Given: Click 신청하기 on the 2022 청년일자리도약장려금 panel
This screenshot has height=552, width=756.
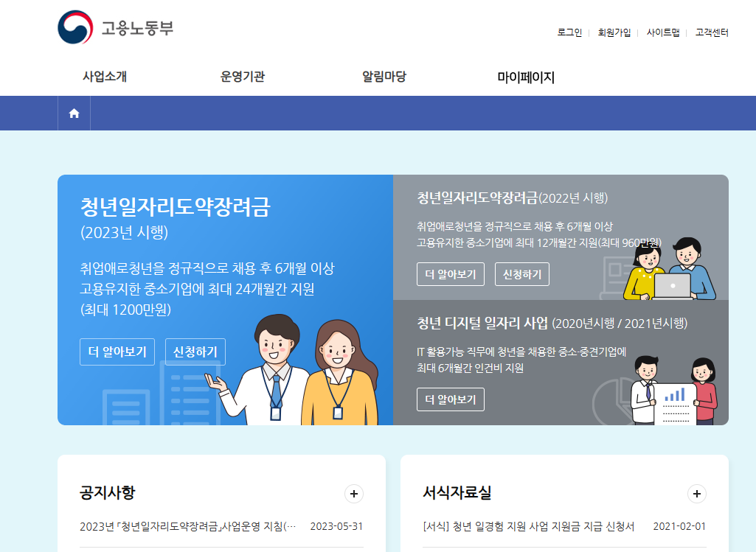Looking at the screenshot, I should [x=521, y=273].
